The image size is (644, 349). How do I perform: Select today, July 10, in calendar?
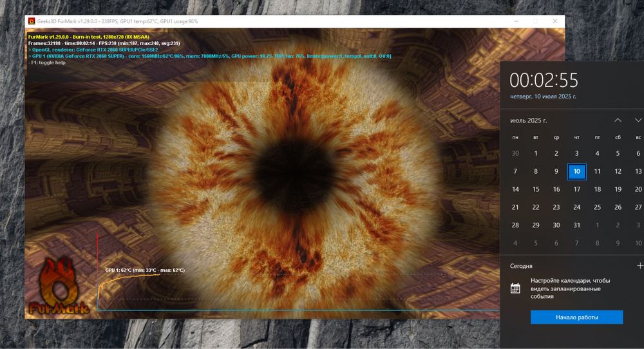click(576, 172)
